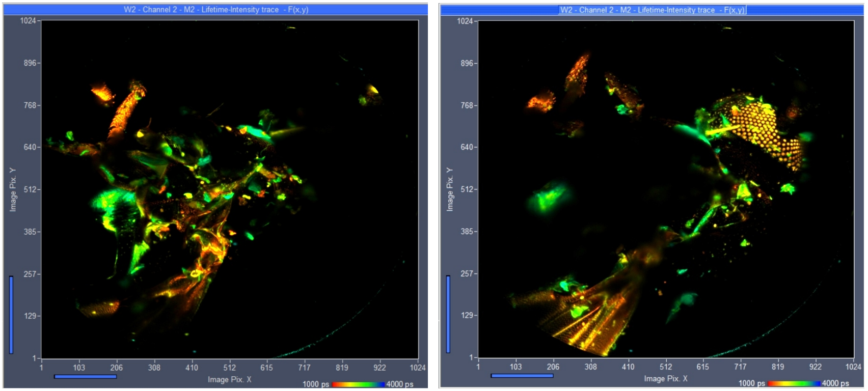The width and height of the screenshot is (868, 391).
Task: Click X-axis tick '717' in the right window
Action: 740,367
